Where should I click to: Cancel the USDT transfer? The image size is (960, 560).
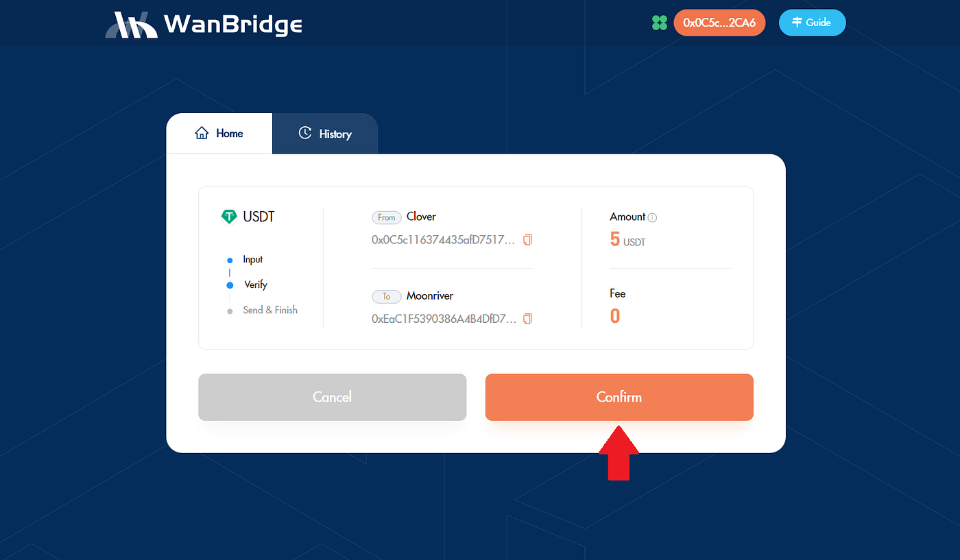click(332, 397)
